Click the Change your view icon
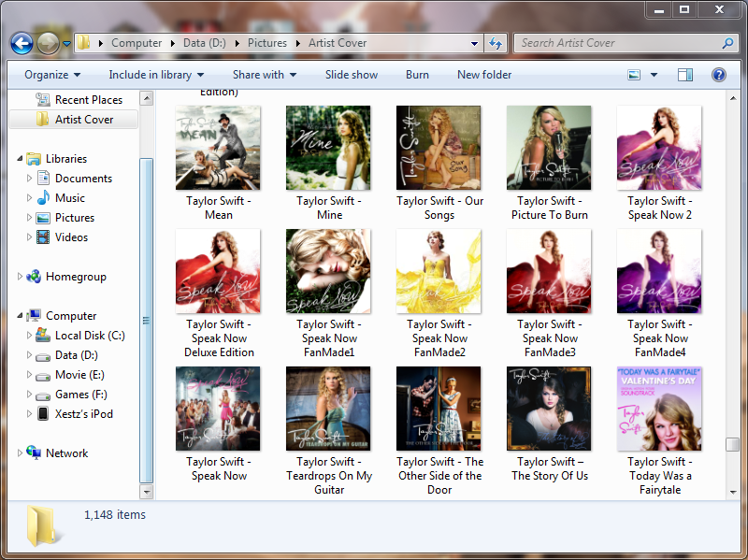 (634, 75)
